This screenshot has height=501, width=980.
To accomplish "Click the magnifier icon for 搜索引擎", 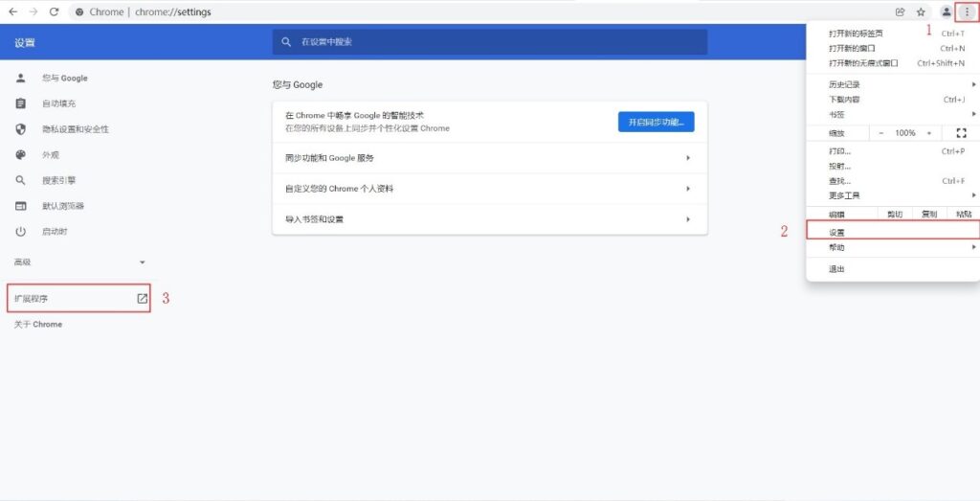I will (21, 180).
